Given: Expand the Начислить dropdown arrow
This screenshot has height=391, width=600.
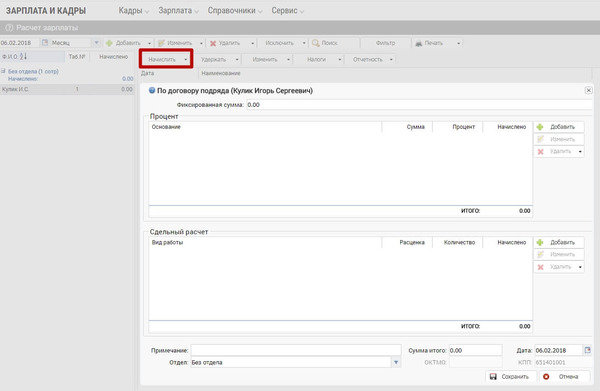Looking at the screenshot, I should [x=186, y=60].
